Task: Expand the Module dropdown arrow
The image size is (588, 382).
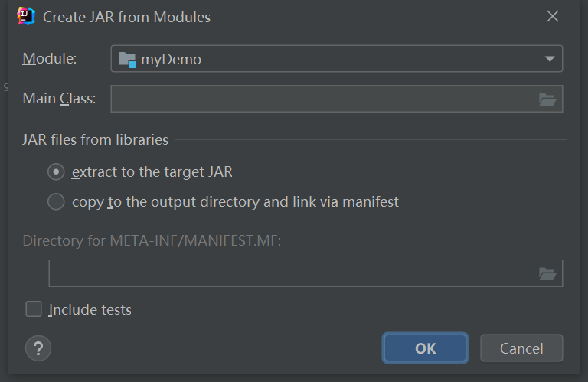Action: click(549, 59)
